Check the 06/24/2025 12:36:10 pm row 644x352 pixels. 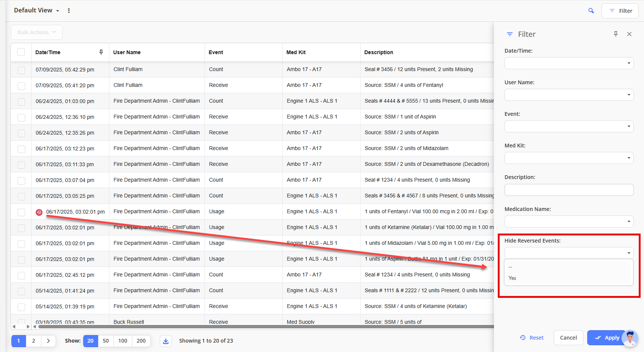[21, 117]
